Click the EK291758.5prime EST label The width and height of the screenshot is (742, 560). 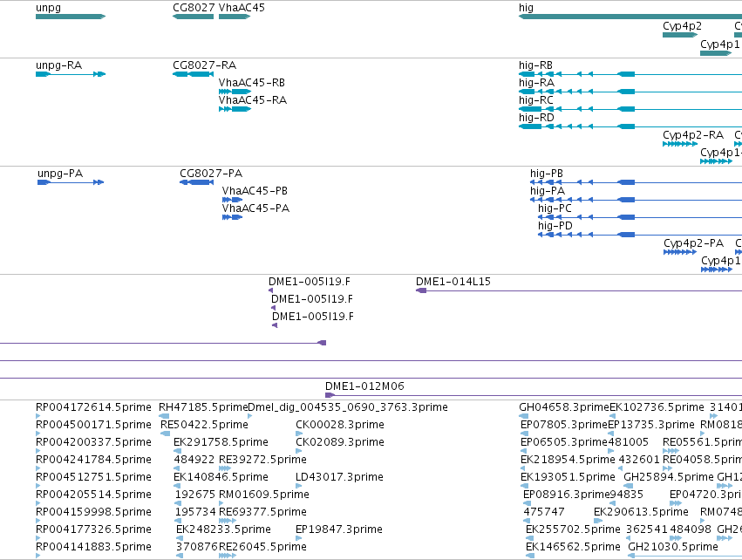(221, 442)
